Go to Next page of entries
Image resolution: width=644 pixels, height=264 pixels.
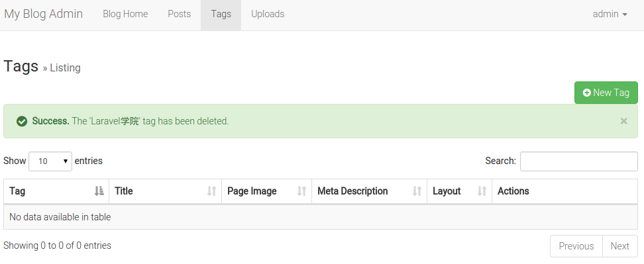pos(619,246)
